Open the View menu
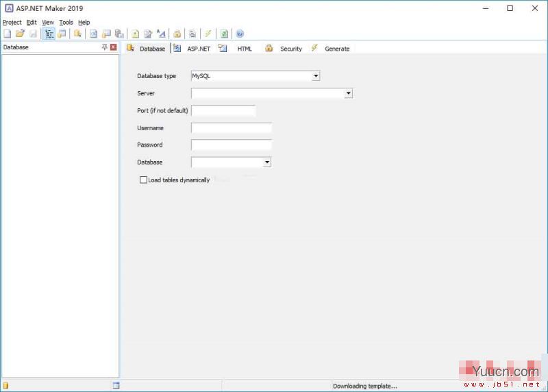The height and width of the screenshot is (392, 548). pos(48,23)
